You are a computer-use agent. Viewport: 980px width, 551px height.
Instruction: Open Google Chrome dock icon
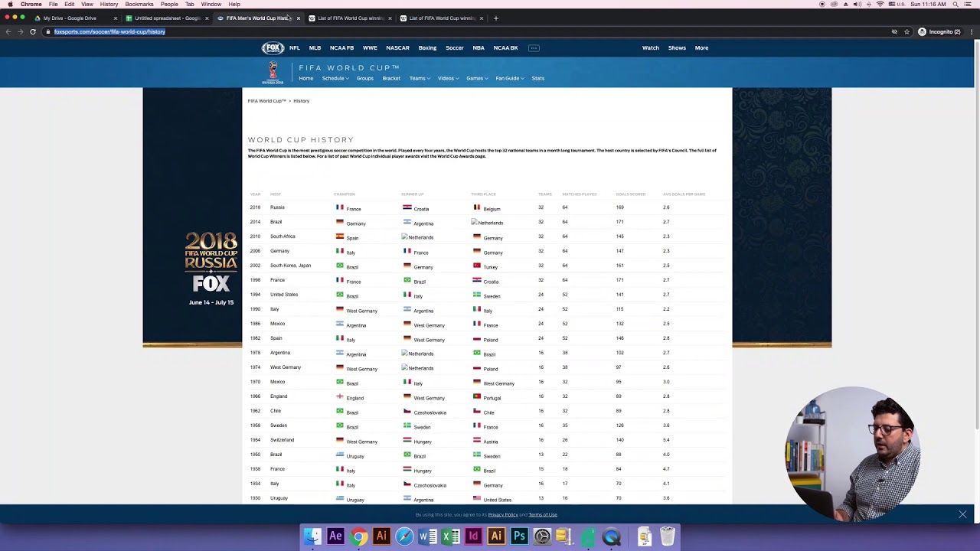358,536
